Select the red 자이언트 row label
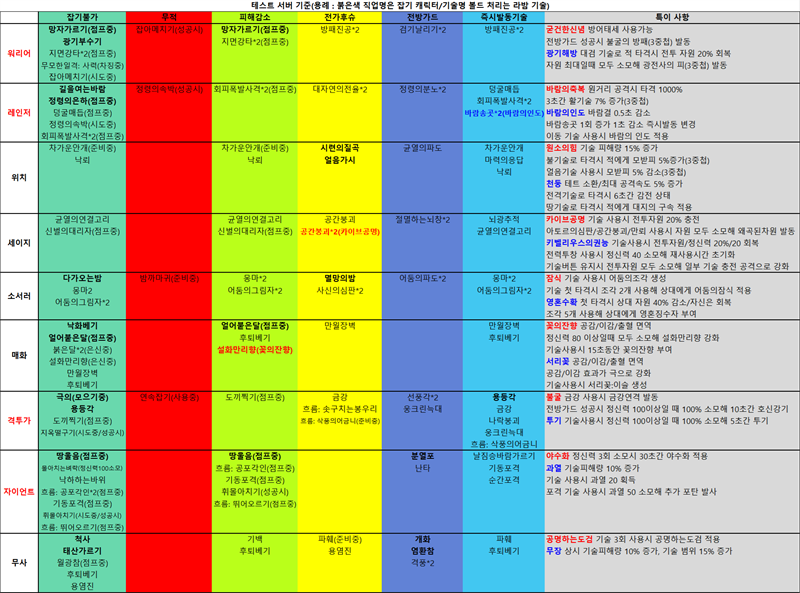 [20, 491]
